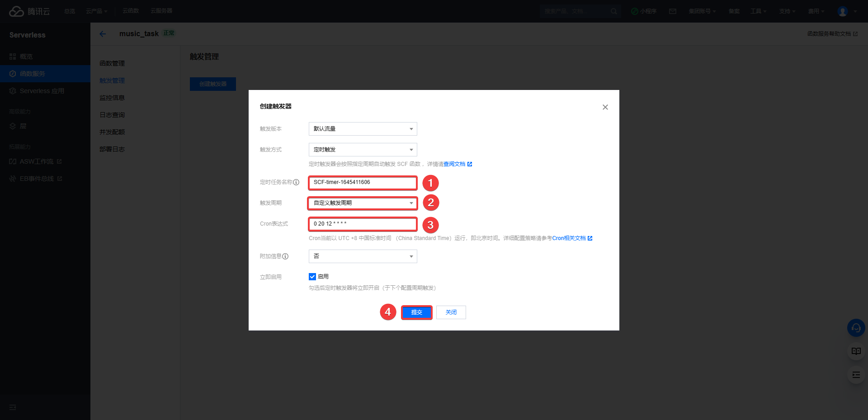Select 日志查询 in the side menu
Viewport: 868px width, 420px height.
112,115
